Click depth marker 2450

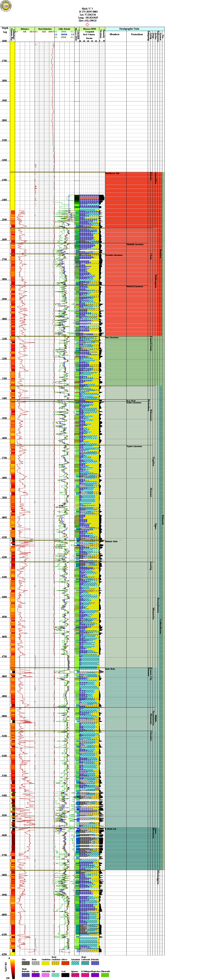[x=5, y=200]
